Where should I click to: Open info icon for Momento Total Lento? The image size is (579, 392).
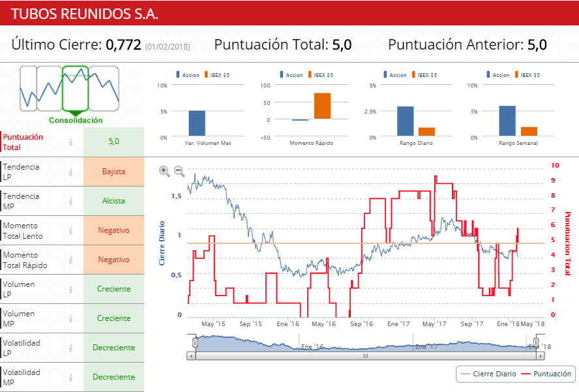click(70, 230)
